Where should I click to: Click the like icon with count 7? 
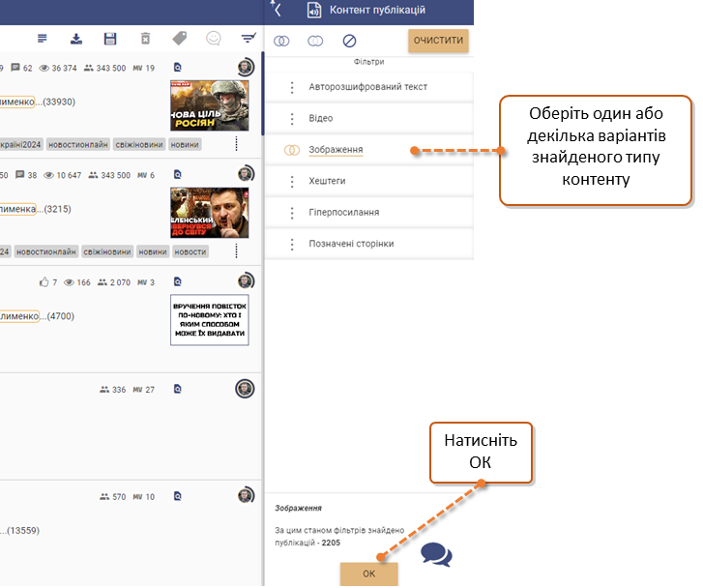(44, 282)
